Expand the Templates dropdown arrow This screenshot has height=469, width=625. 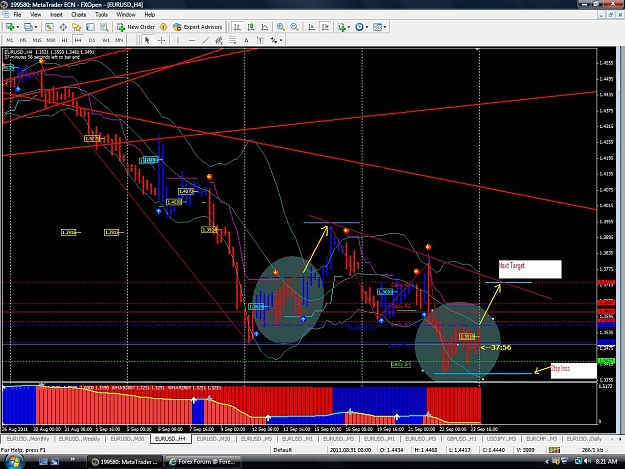[x=385, y=27]
